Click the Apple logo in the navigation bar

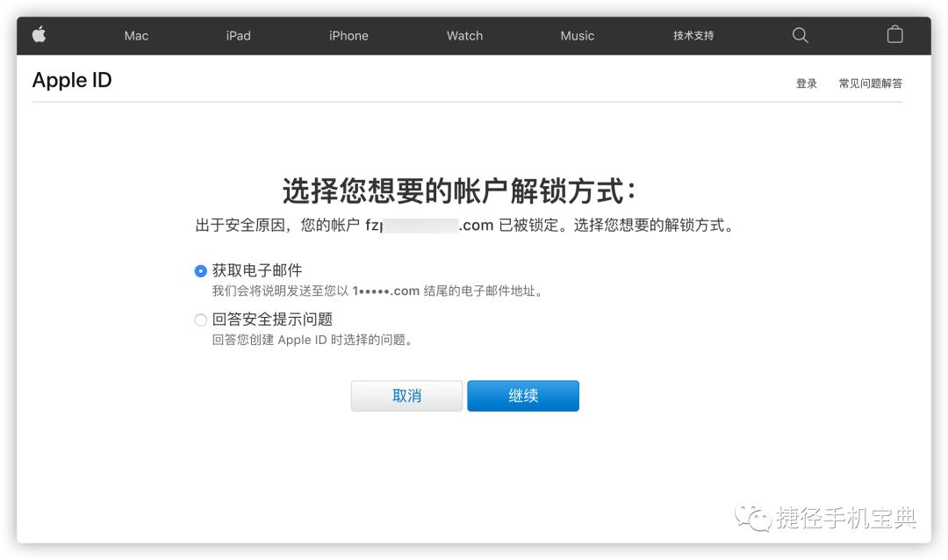click(x=39, y=35)
